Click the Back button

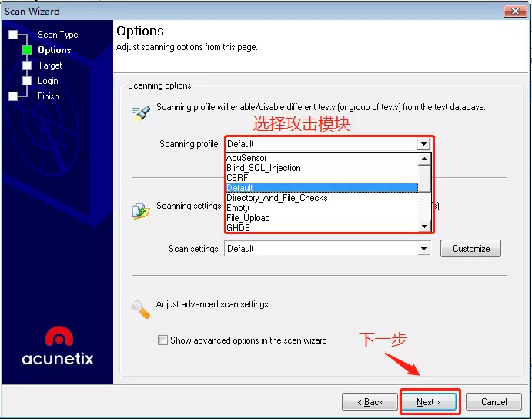click(x=370, y=402)
